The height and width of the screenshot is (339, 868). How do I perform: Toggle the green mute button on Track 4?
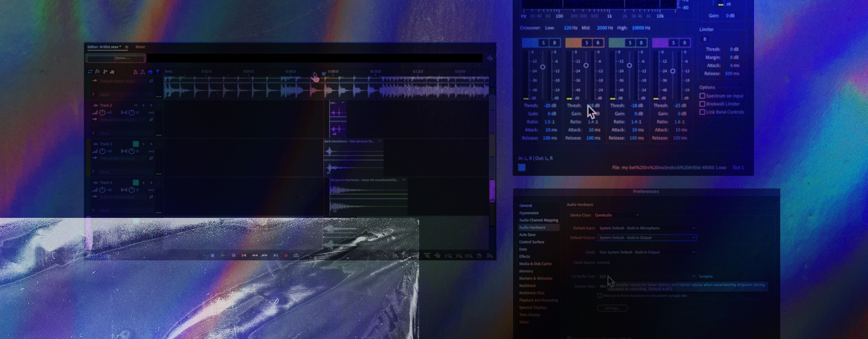point(136,183)
